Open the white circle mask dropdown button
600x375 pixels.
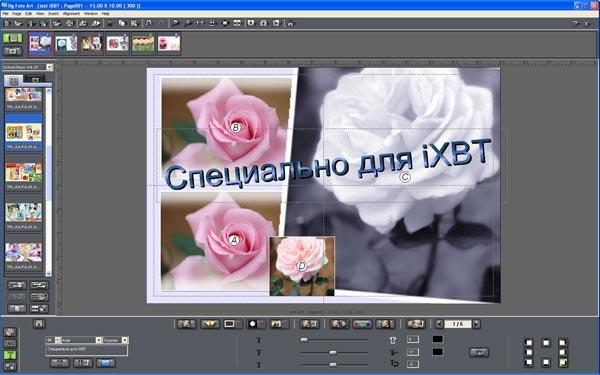256,324
